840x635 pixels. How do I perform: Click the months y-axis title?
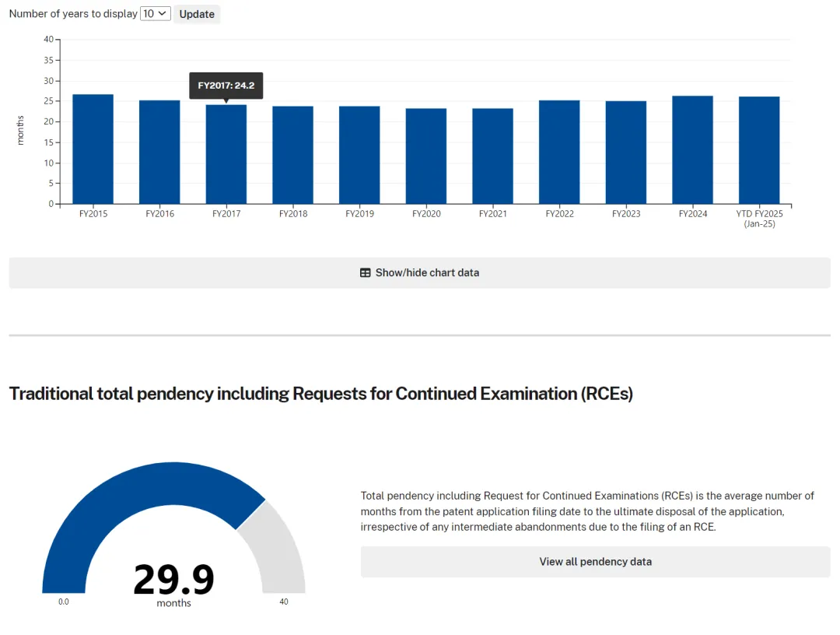click(20, 130)
